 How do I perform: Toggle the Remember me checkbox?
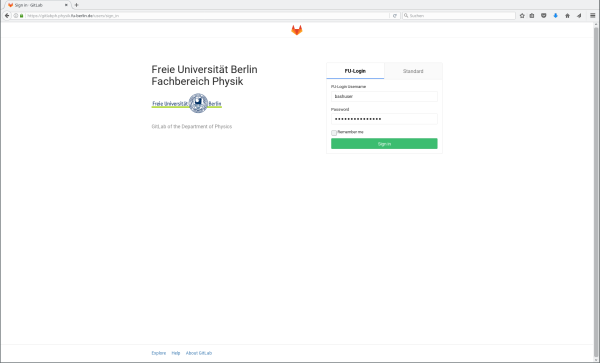(x=334, y=133)
